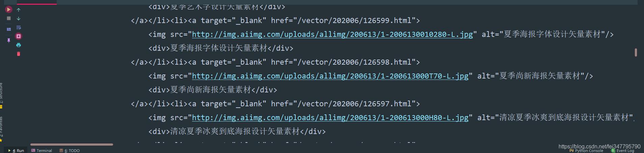Pin the current Run tab
The height and width of the screenshot is (153, 644).
click(9, 40)
